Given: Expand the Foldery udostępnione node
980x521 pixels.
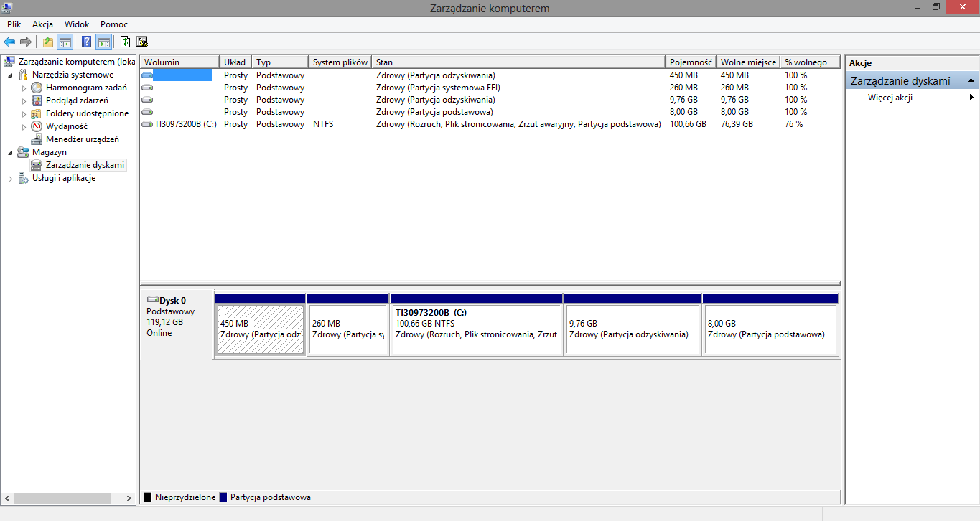Looking at the screenshot, I should tap(24, 113).
